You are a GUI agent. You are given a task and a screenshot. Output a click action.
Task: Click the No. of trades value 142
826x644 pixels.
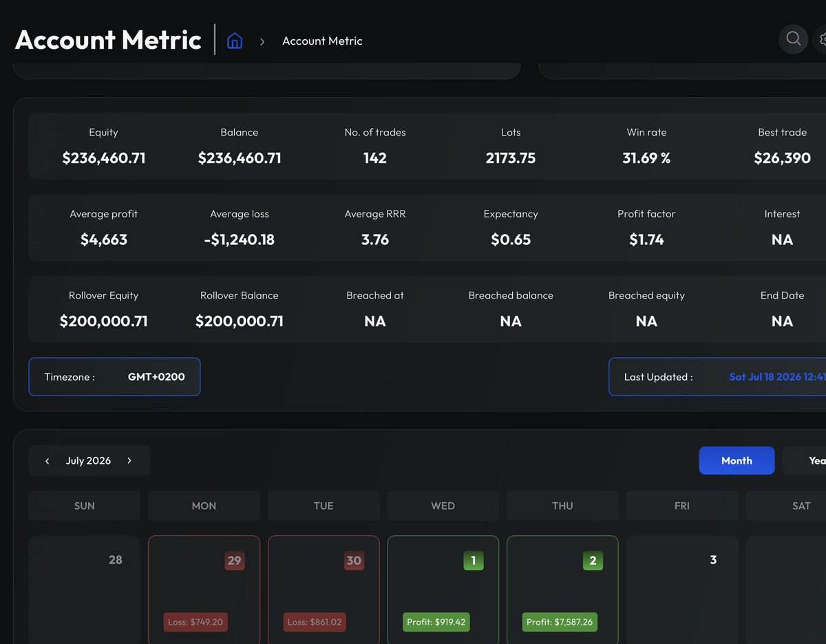[x=375, y=158]
